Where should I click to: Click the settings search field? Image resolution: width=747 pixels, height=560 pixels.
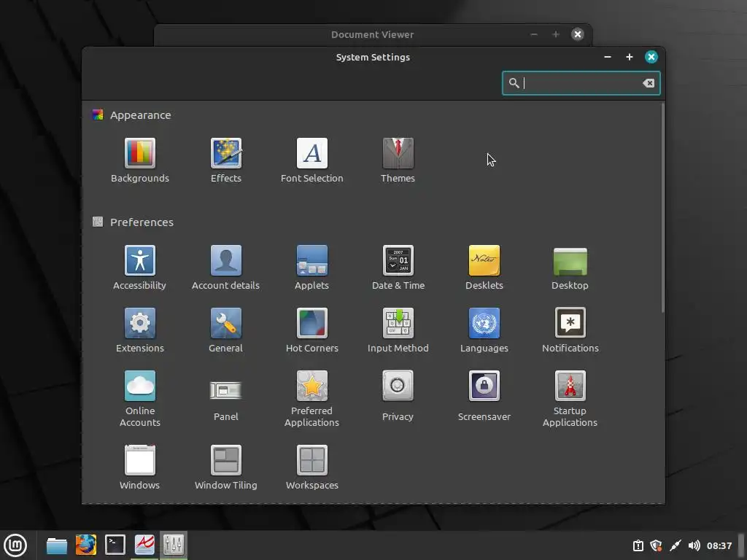click(581, 83)
